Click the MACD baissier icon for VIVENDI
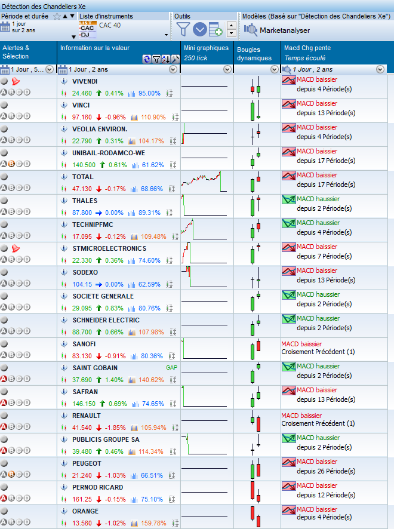Image resolution: width=394 pixels, height=532 pixels. point(289,80)
